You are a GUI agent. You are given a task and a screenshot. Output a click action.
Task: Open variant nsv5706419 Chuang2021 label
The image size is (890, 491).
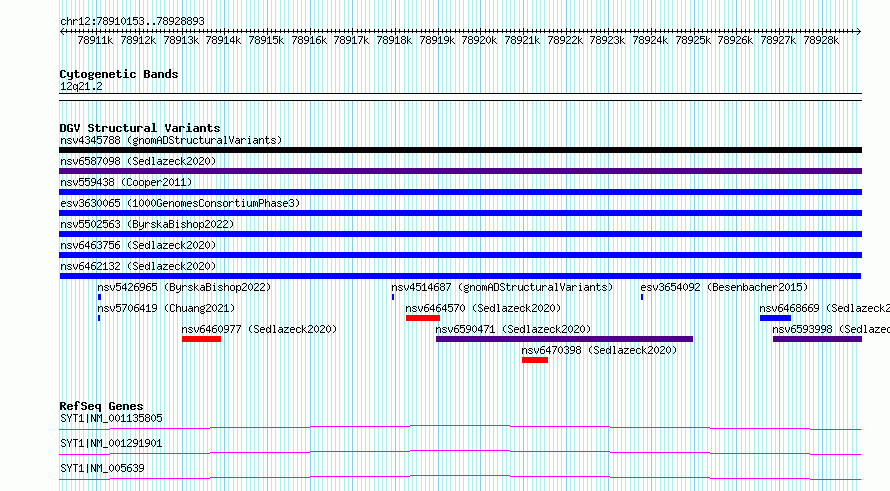pos(166,308)
